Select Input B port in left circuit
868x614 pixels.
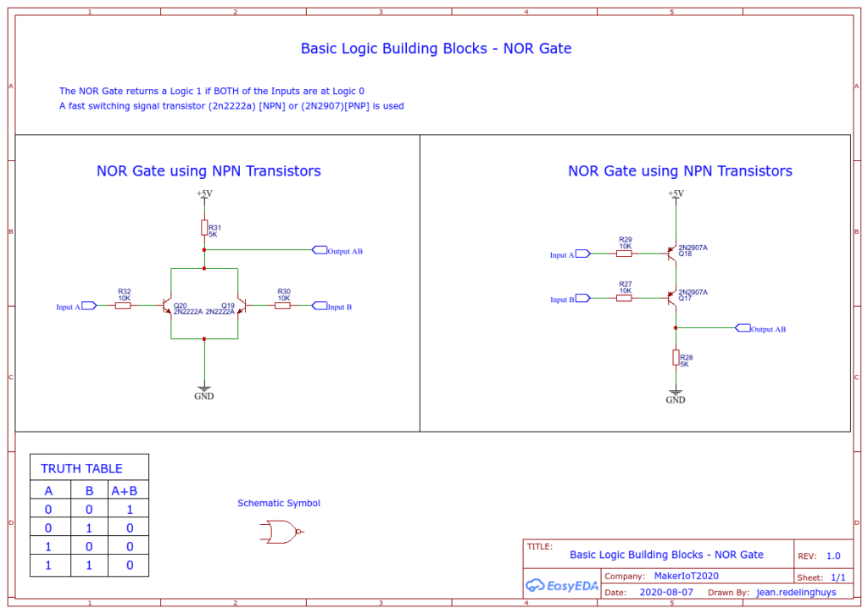coord(331,306)
